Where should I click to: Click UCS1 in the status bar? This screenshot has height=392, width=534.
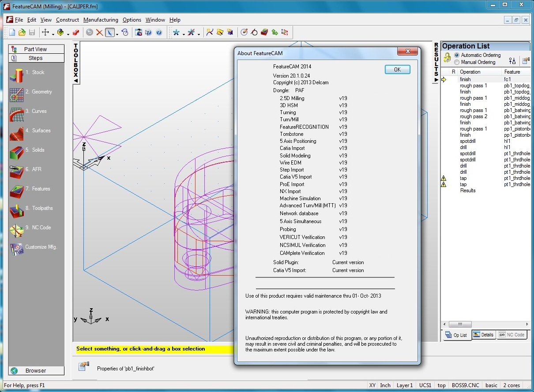pos(425,385)
